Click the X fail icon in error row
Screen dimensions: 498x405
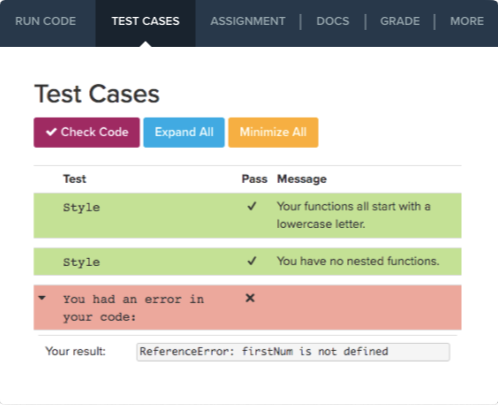point(250,298)
